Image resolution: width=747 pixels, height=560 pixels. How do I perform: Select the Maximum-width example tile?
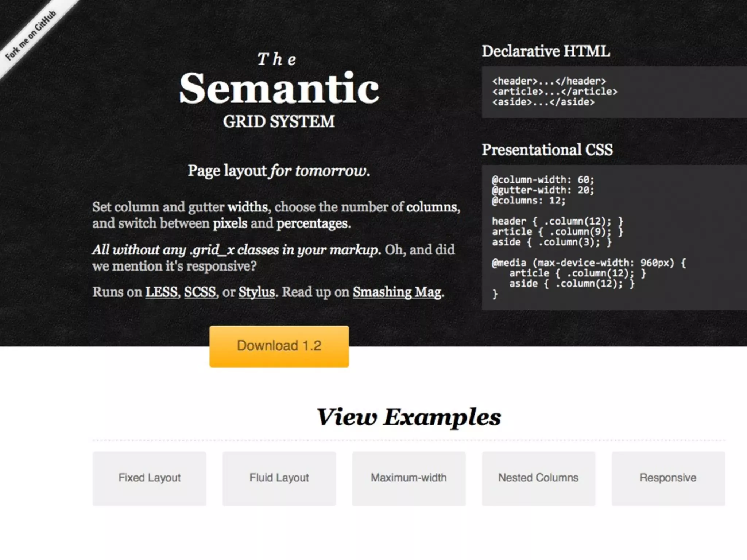coord(409,478)
